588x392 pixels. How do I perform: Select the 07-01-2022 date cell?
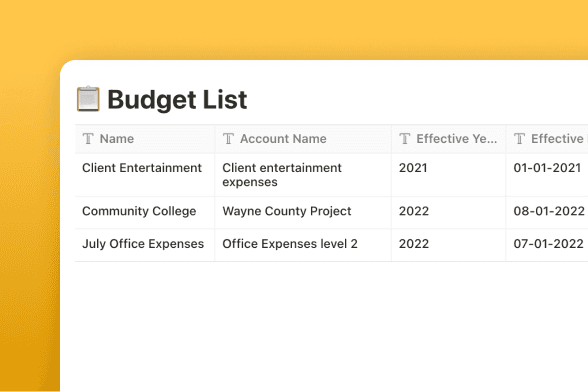547,245
